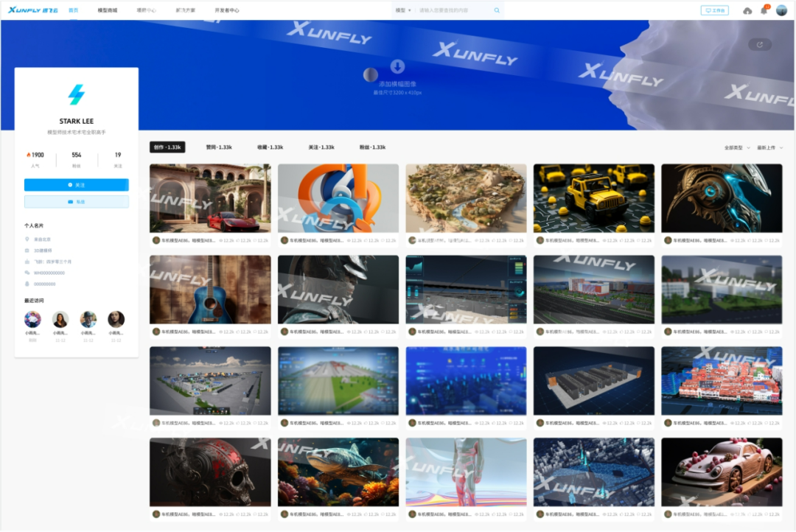Open the villa with red sports car thumbnail
This screenshot has width=796, height=532.
pyautogui.click(x=210, y=198)
